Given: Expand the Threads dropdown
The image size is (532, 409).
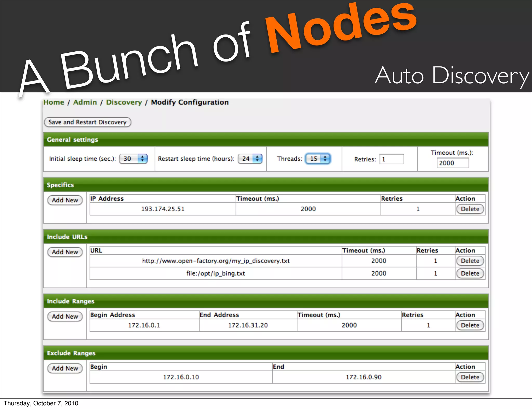Looking at the screenshot, I should click(318, 159).
